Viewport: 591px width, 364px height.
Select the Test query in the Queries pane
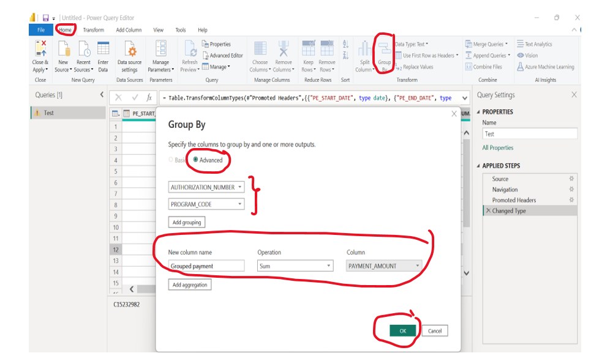tap(68, 113)
